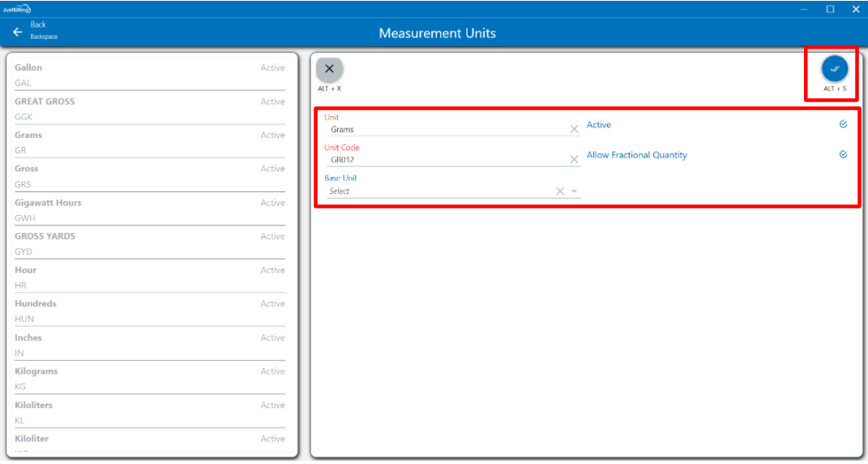
Task: Clear the Unit field text
Action: [x=574, y=129]
